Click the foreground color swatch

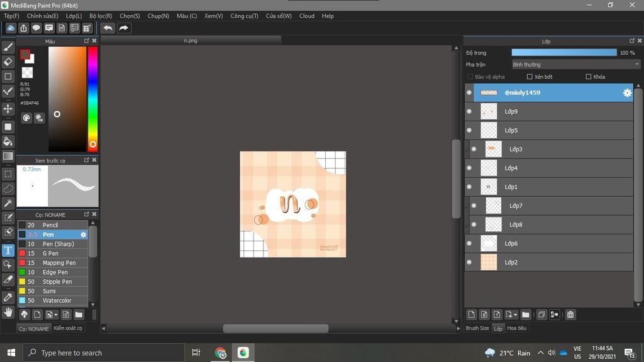click(x=25, y=55)
